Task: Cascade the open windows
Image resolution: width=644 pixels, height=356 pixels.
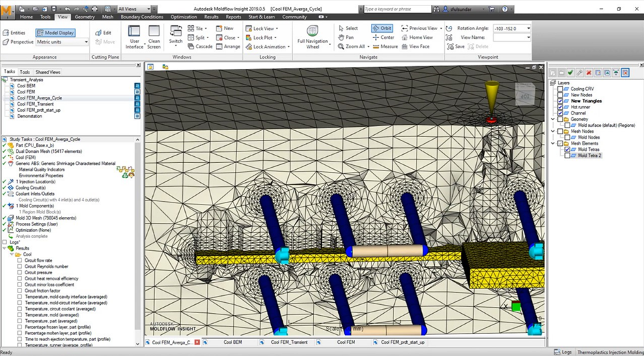Action: tap(200, 46)
